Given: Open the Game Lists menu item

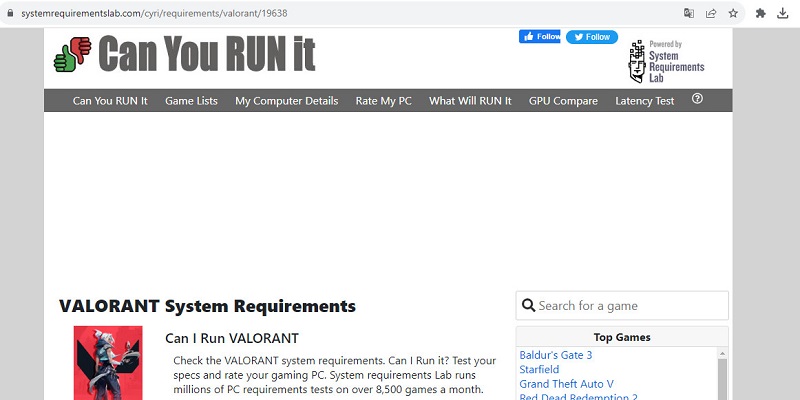Looking at the screenshot, I should point(191,101).
